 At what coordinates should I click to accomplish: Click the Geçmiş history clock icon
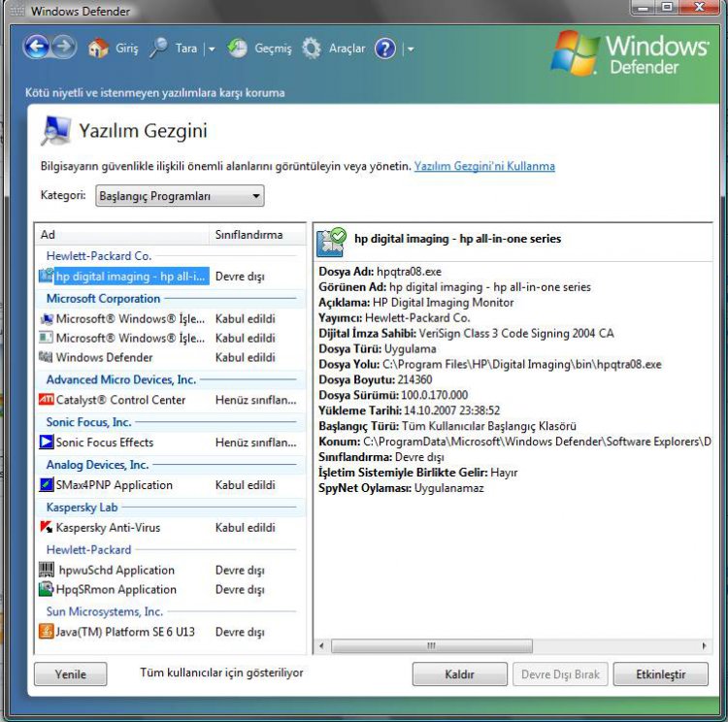click(x=237, y=48)
